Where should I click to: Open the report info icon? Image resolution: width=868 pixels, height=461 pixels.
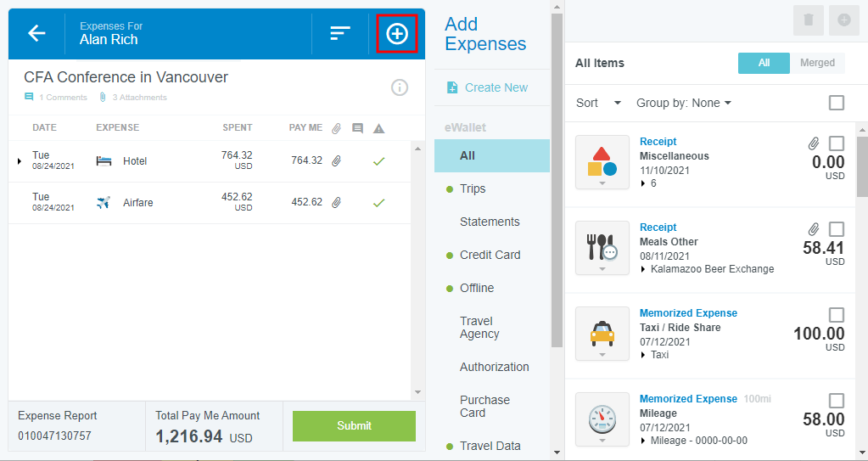(400, 87)
